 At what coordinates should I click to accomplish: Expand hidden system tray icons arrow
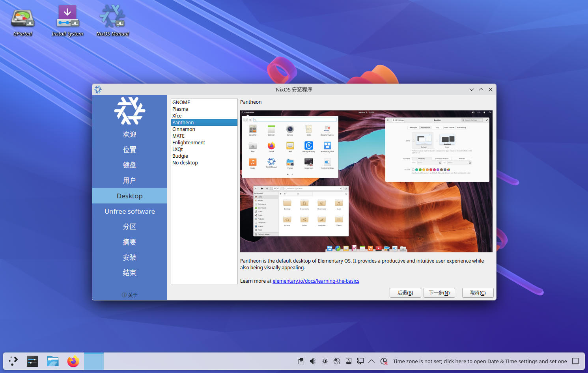(371, 361)
